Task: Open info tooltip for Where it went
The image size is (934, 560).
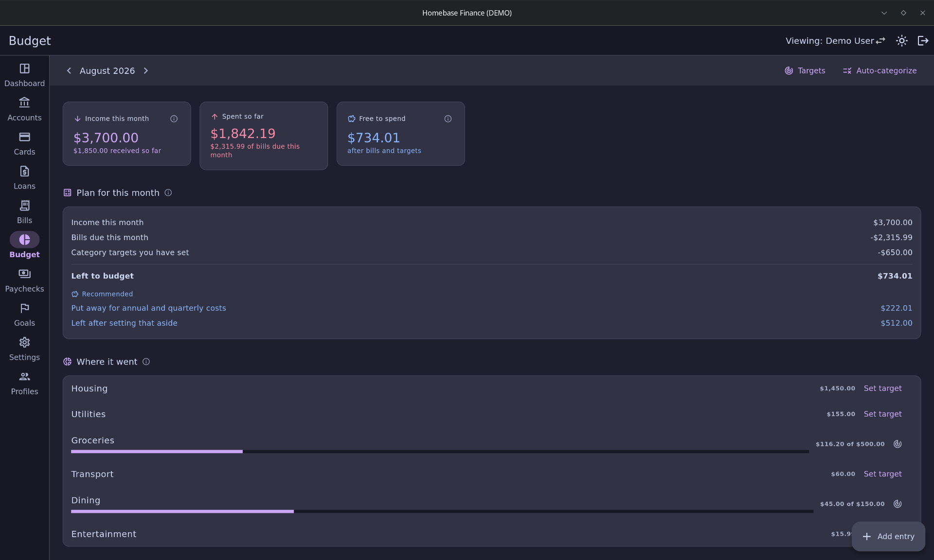Action: tap(146, 362)
